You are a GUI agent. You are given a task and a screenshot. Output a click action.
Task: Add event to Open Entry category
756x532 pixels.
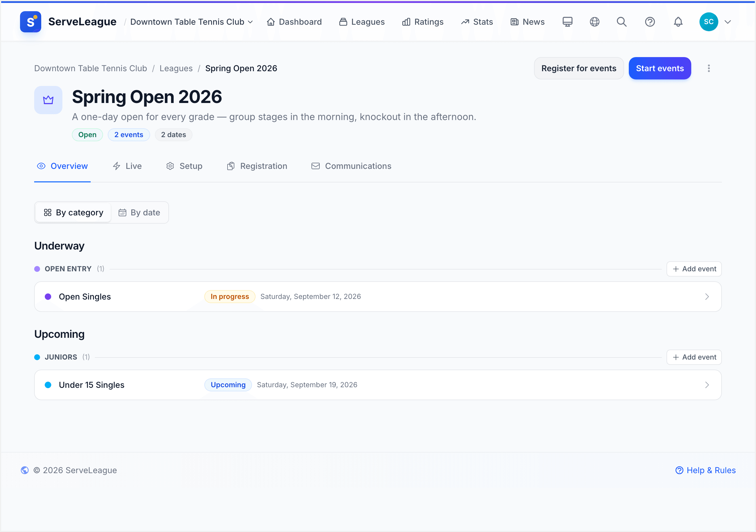pos(694,269)
